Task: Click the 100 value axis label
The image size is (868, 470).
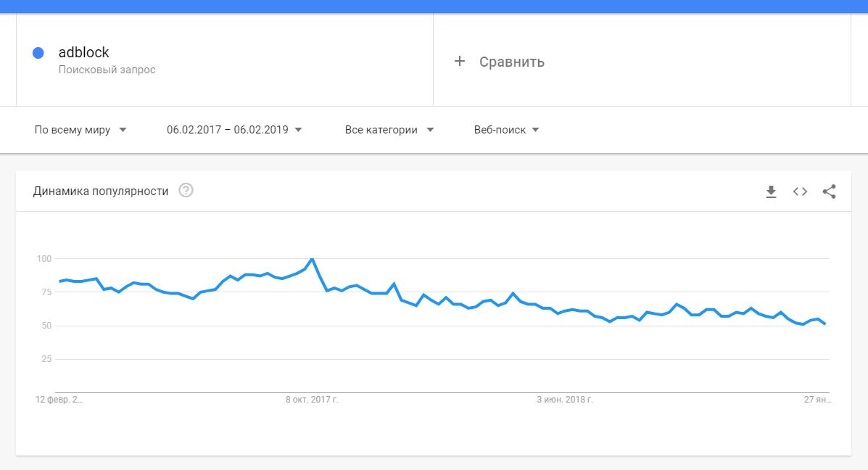Action: click(43, 259)
